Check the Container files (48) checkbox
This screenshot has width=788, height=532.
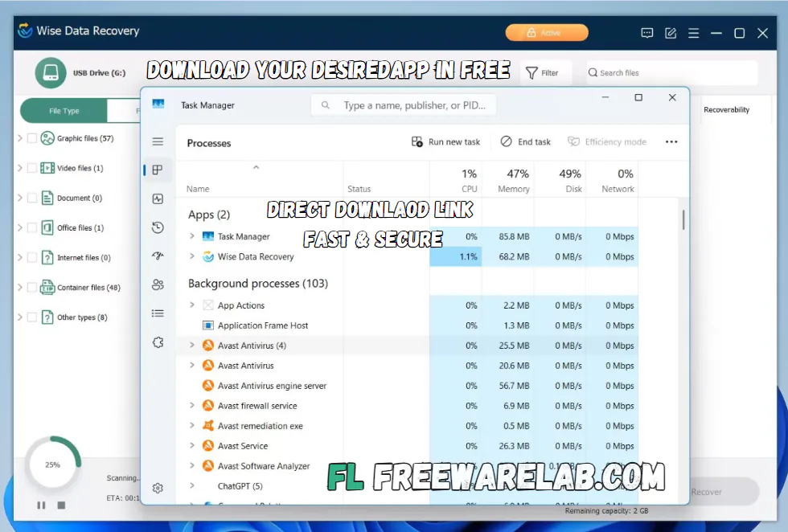click(32, 288)
